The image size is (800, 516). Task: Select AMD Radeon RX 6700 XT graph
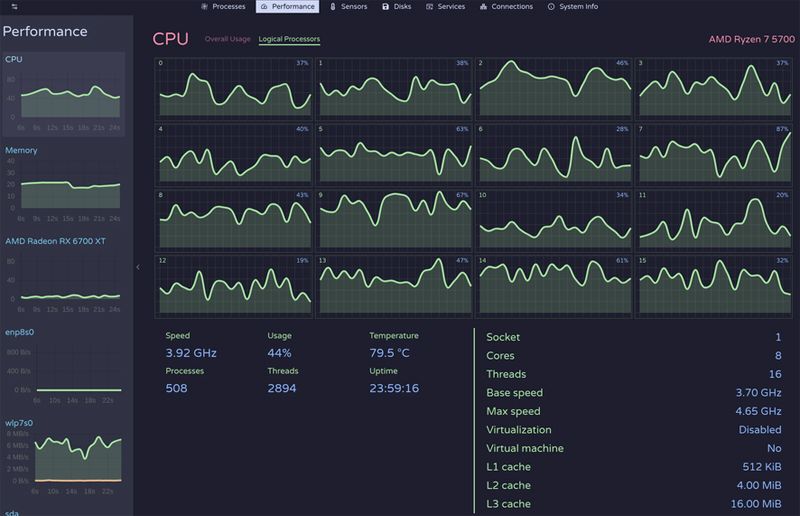click(63, 275)
